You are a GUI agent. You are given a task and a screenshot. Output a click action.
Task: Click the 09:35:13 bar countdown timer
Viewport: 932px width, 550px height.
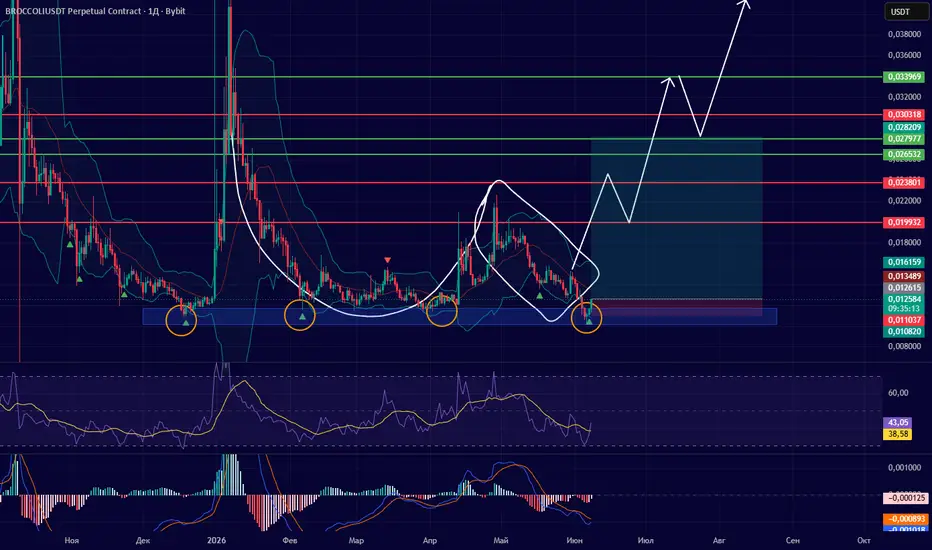[x=904, y=309]
